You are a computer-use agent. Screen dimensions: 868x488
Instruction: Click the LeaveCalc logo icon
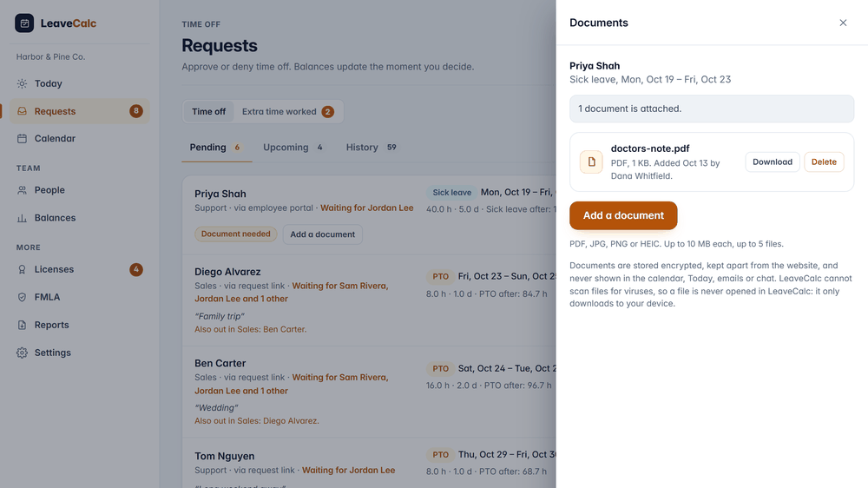[x=24, y=23]
